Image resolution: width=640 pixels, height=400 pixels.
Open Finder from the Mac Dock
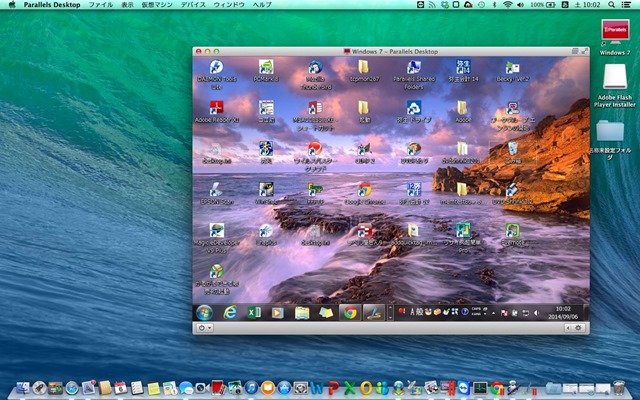point(22,387)
